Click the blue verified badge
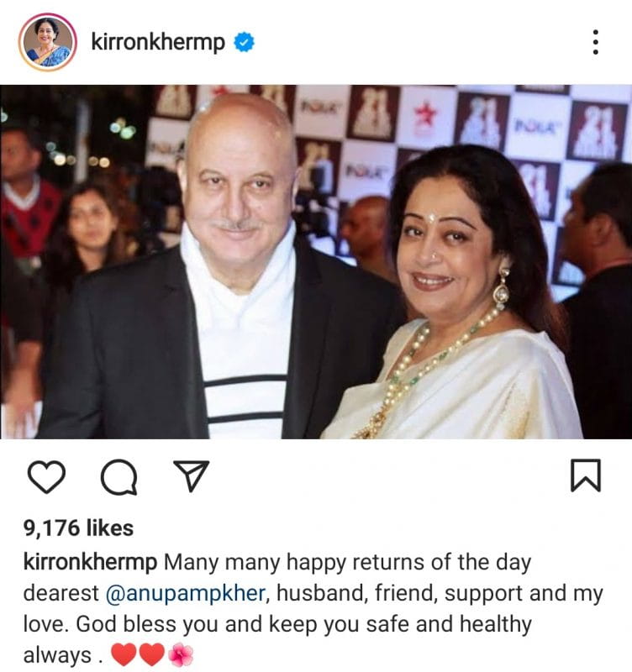 point(244,42)
